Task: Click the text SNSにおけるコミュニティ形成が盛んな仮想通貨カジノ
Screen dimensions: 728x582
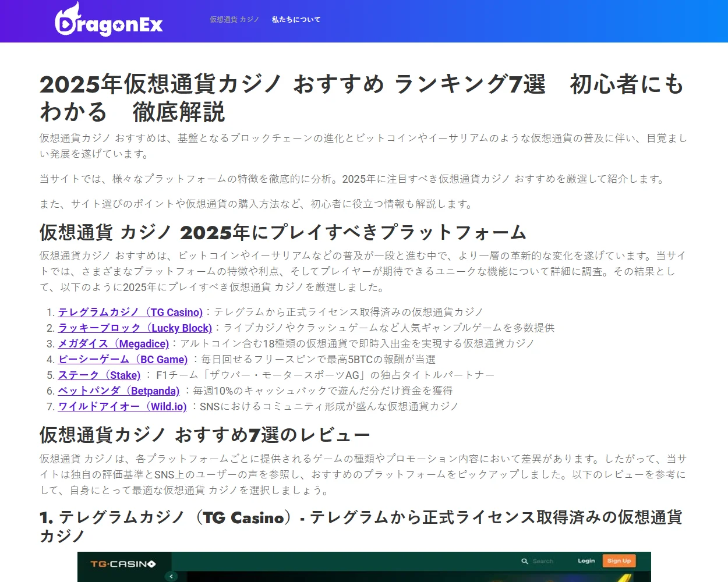Action: point(329,407)
